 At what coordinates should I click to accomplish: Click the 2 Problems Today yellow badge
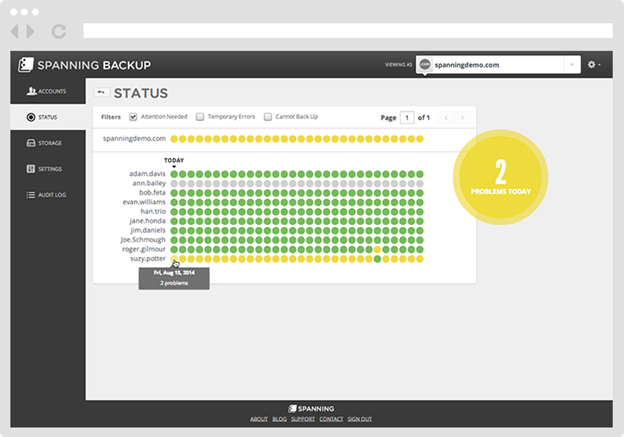coord(501,177)
